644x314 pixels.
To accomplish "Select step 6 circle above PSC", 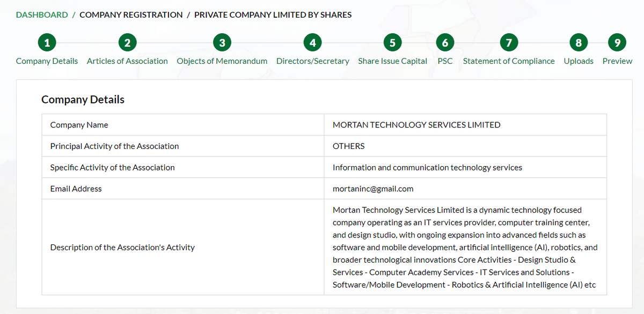I will [445, 42].
